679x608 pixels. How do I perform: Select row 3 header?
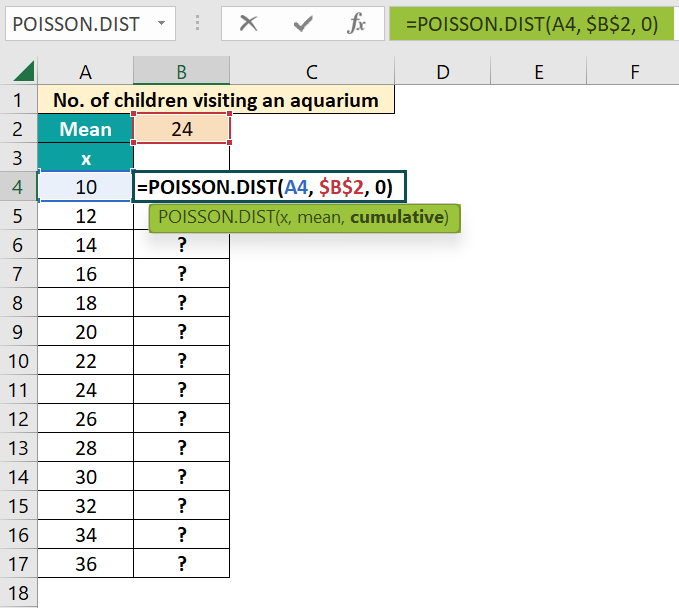[18, 158]
